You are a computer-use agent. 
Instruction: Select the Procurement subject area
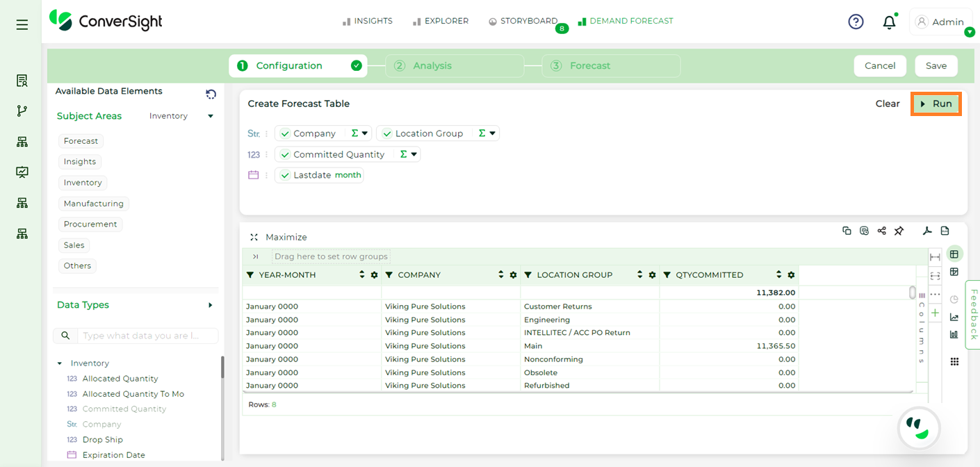(90, 224)
